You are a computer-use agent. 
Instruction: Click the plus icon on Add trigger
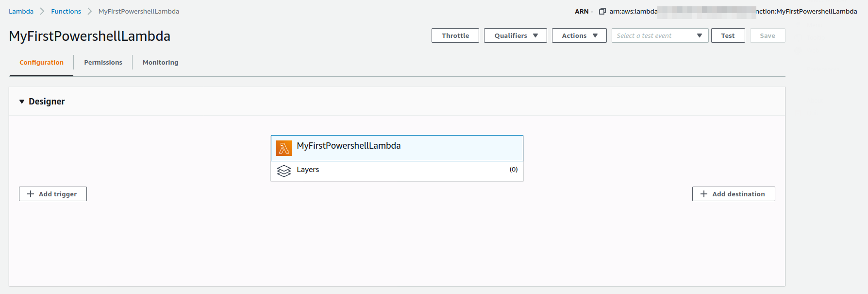31,194
